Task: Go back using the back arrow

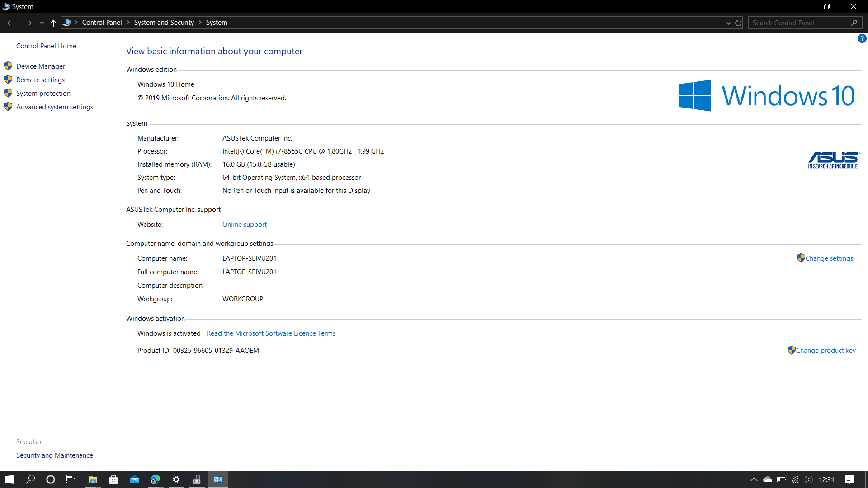Action: pos(11,23)
